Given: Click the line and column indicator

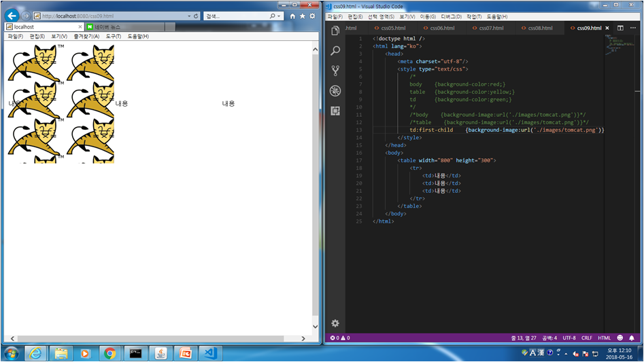Looking at the screenshot, I should (x=523, y=338).
